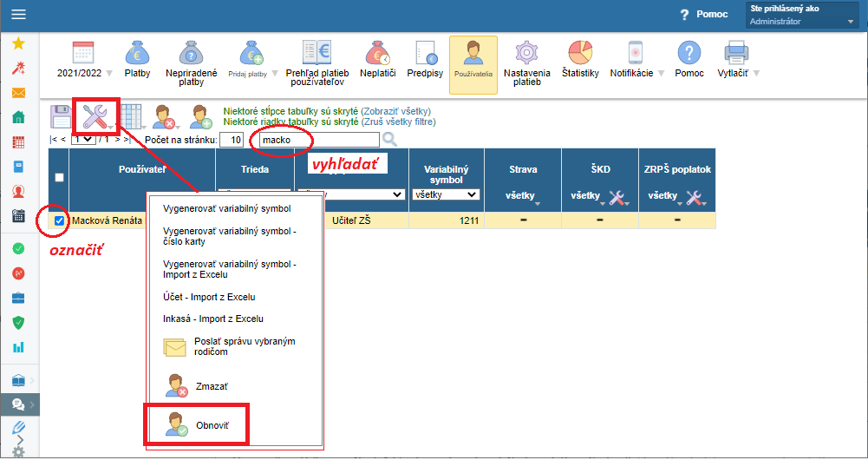Image resolution: width=868 pixels, height=460 pixels.
Task: Open the wrench tools icon
Action: 95,115
